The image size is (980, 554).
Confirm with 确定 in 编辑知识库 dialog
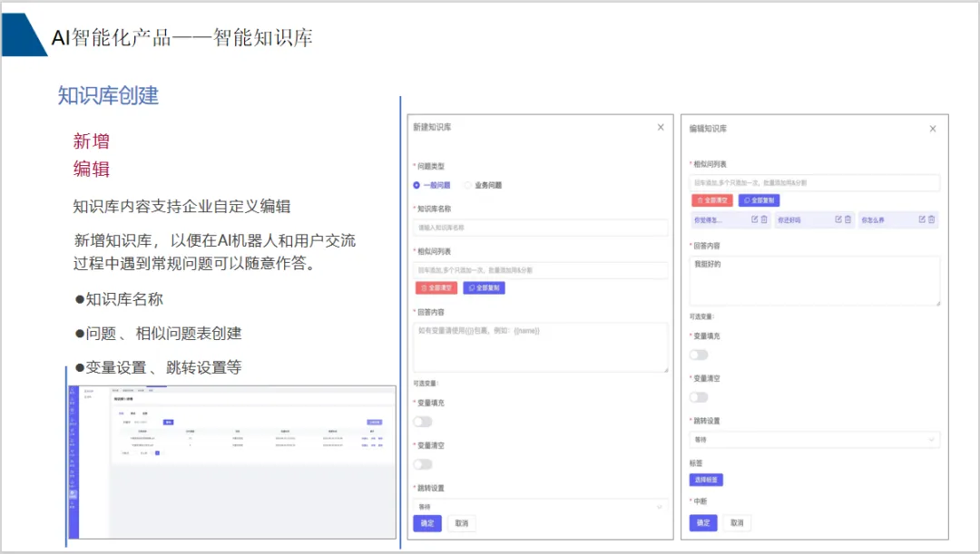coord(703,523)
